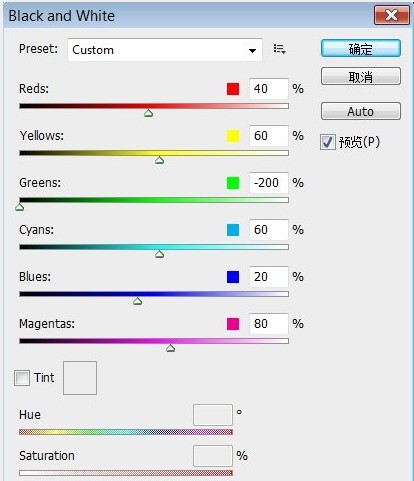Image resolution: width=414 pixels, height=481 pixels.
Task: Click the Magentas slider handle
Action: [170, 348]
